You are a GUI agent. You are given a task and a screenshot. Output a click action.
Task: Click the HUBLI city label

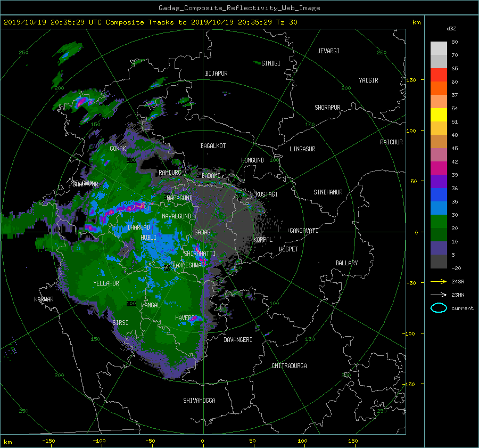click(148, 237)
